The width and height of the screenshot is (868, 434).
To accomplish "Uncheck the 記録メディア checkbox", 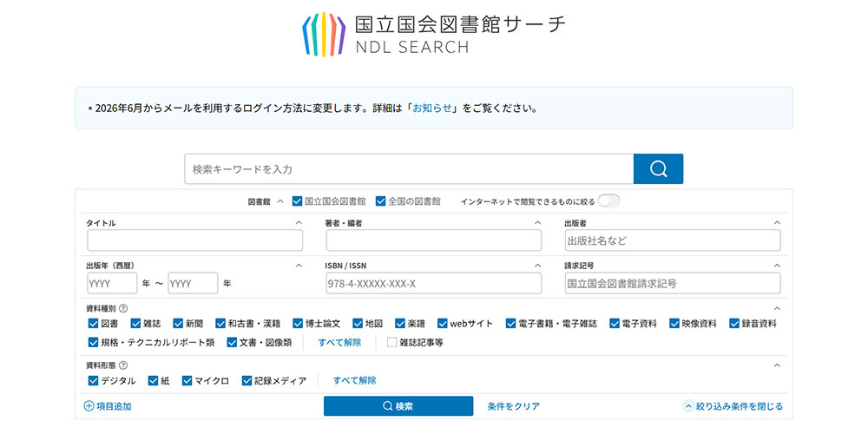I will pos(247,380).
